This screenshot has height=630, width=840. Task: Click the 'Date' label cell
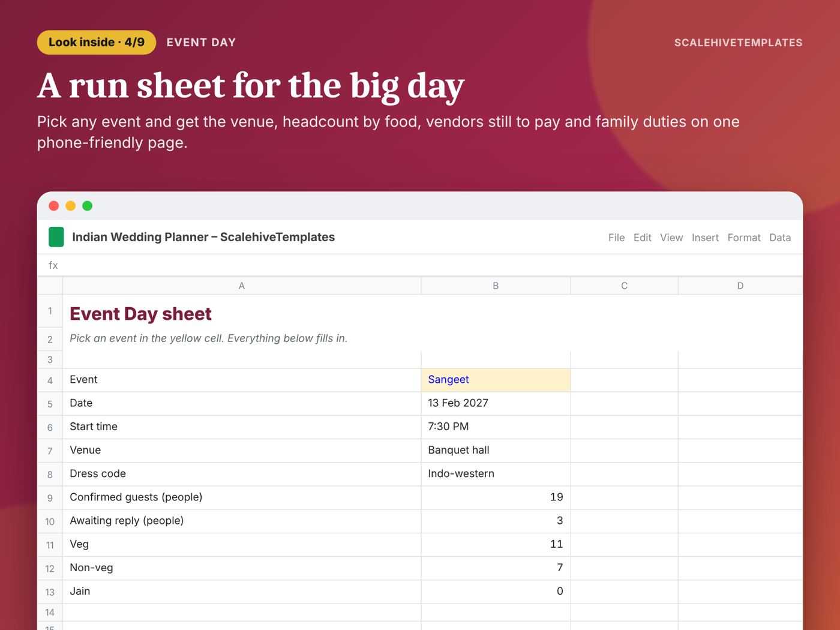(242, 403)
